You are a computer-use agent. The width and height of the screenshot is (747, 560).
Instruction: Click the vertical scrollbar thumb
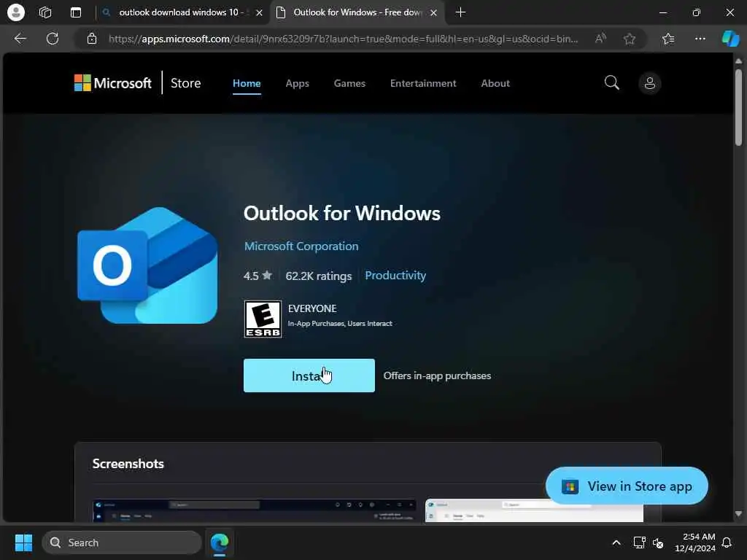pos(738,107)
